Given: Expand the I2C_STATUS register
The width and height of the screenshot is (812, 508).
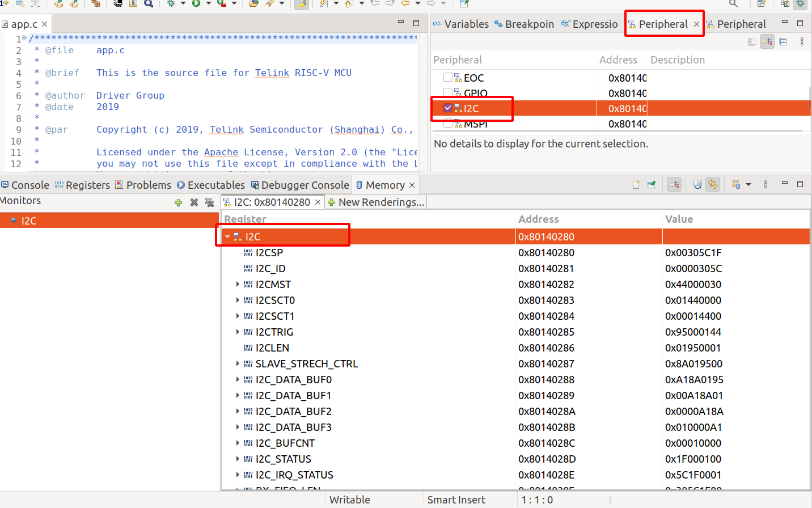Looking at the screenshot, I should (x=238, y=459).
